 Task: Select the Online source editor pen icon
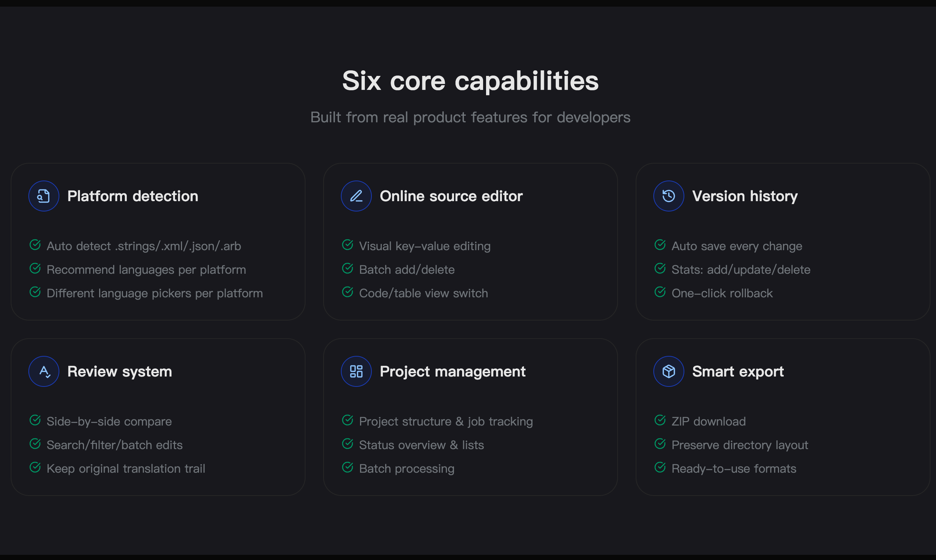pyautogui.click(x=356, y=196)
